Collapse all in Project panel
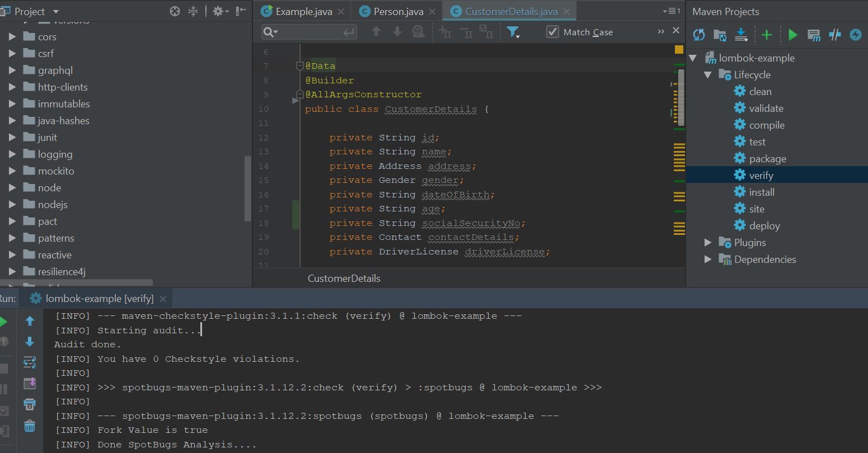The image size is (868, 453). pos(193,11)
